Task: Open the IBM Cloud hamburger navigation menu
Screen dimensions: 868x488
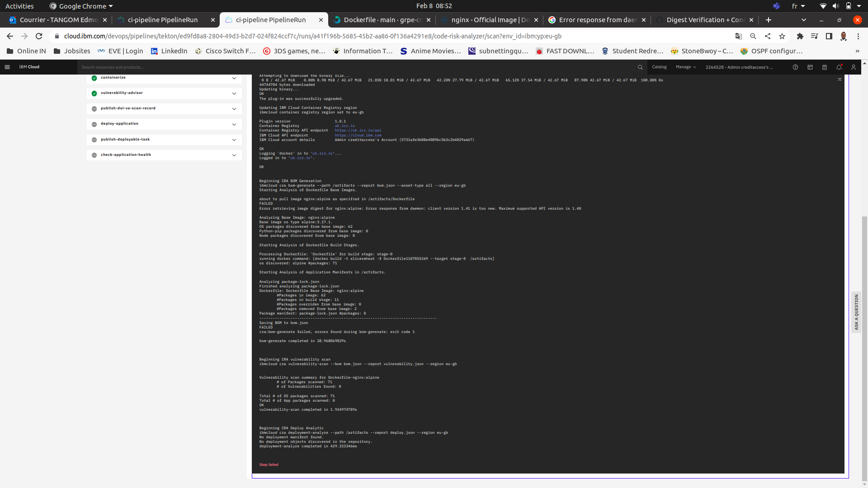Action: [x=7, y=67]
